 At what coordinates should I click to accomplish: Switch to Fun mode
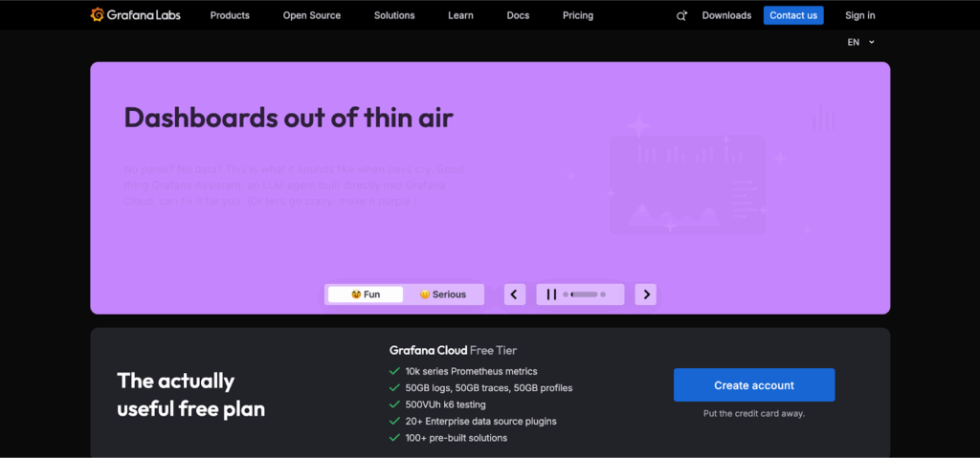click(366, 294)
